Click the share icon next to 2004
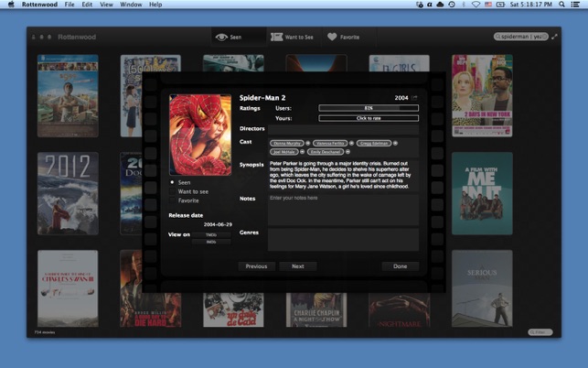Screen dimensions: 588x368 click(414, 97)
